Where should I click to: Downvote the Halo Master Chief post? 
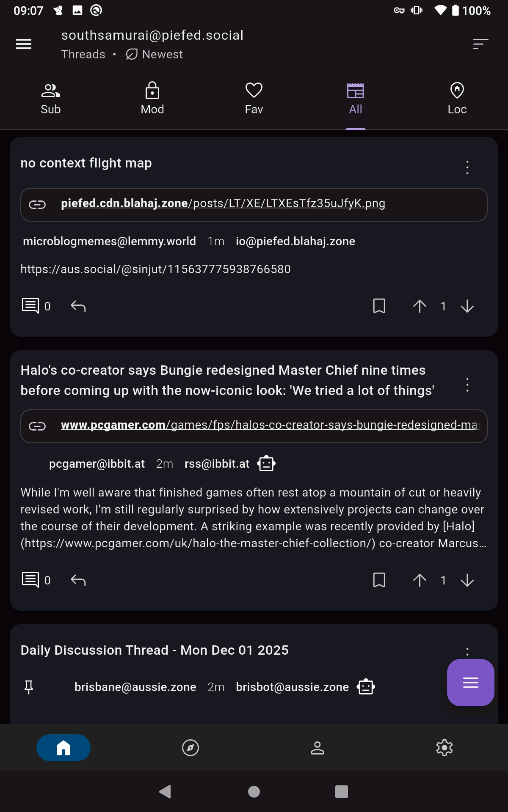[x=467, y=580]
